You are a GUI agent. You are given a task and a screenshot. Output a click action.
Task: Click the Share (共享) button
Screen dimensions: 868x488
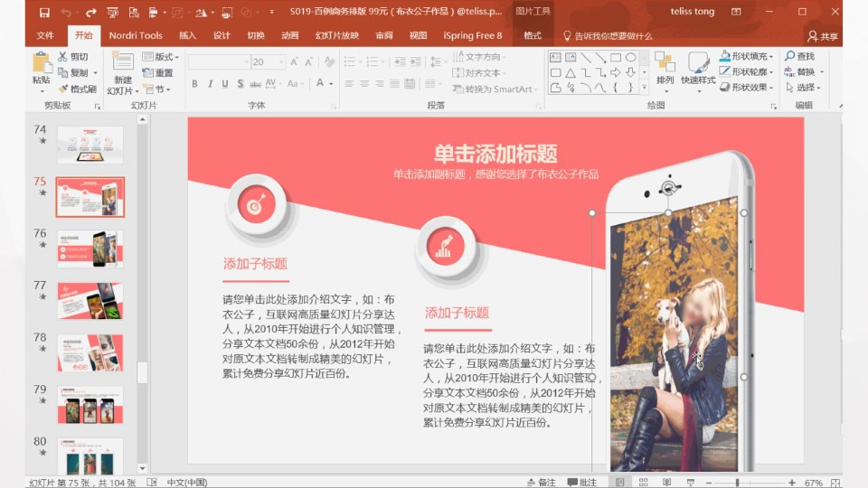(x=823, y=36)
